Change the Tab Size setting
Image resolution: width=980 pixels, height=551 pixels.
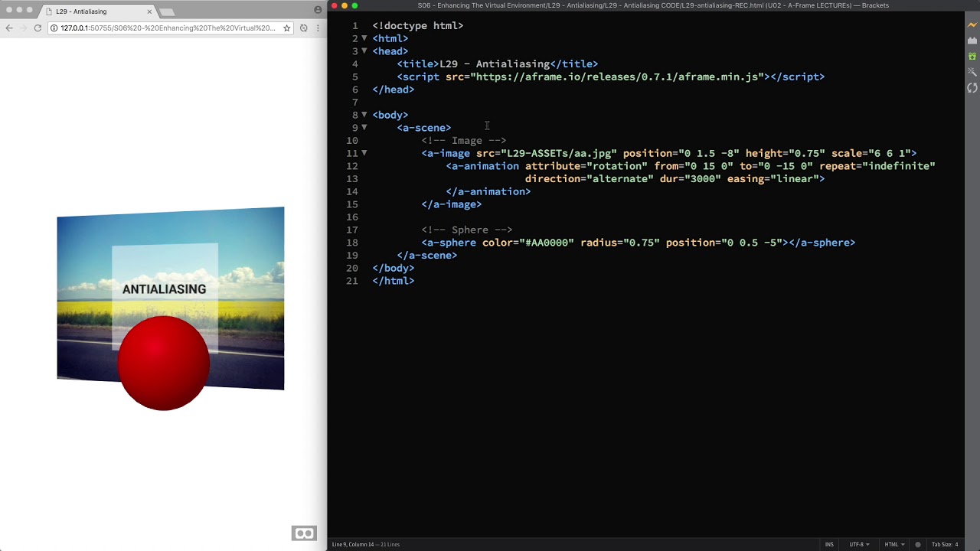click(x=945, y=544)
